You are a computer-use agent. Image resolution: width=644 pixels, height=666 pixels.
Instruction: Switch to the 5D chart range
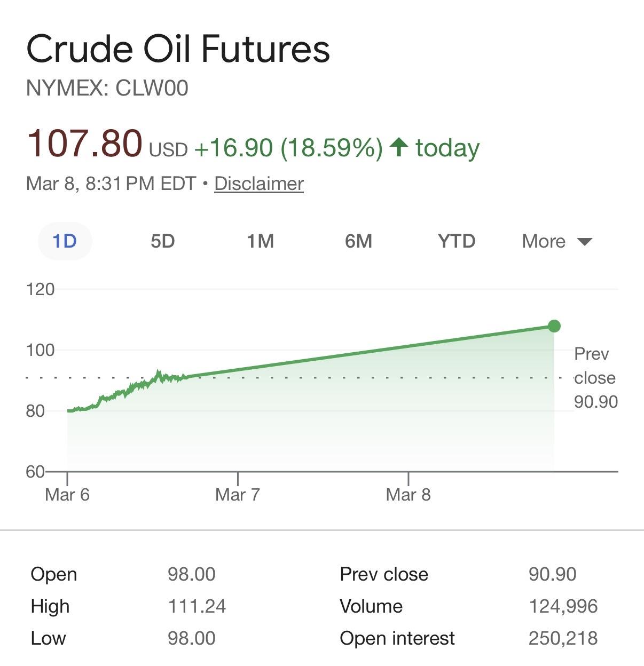pyautogui.click(x=162, y=241)
